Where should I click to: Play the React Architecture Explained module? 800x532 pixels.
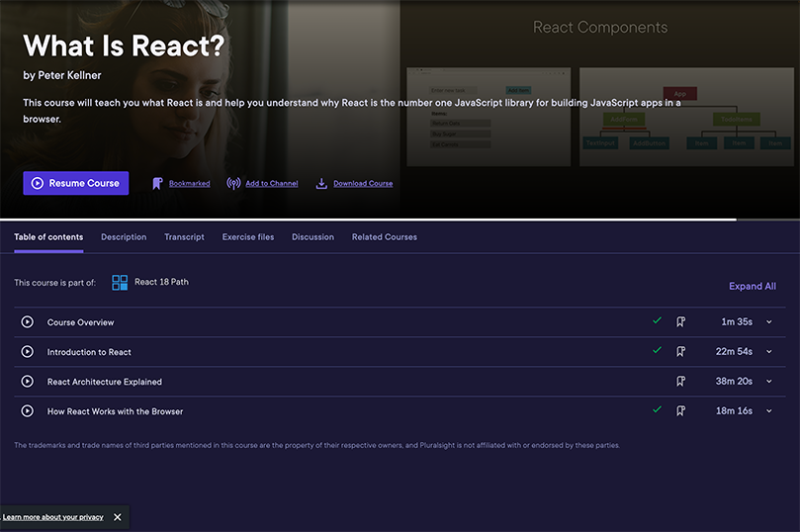click(x=28, y=381)
